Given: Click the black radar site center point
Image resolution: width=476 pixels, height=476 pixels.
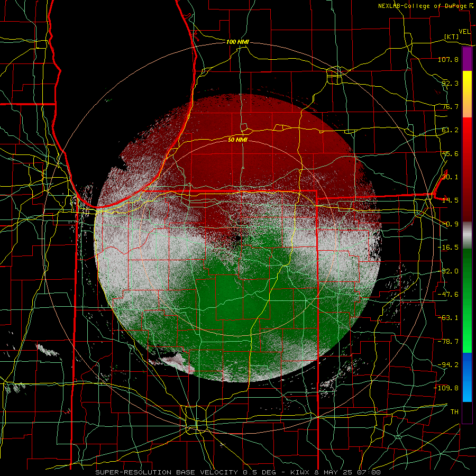Looking at the screenshot, I should pos(237,238).
